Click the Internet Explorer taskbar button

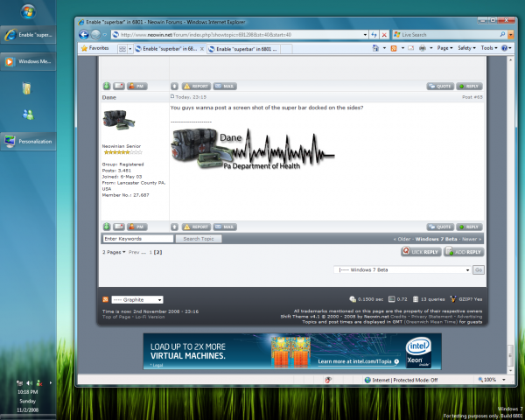[x=28, y=35]
